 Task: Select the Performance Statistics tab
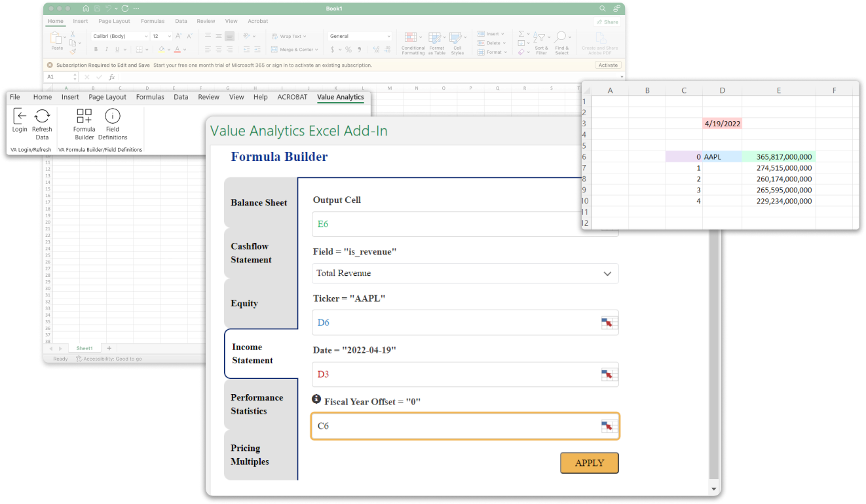261,405
